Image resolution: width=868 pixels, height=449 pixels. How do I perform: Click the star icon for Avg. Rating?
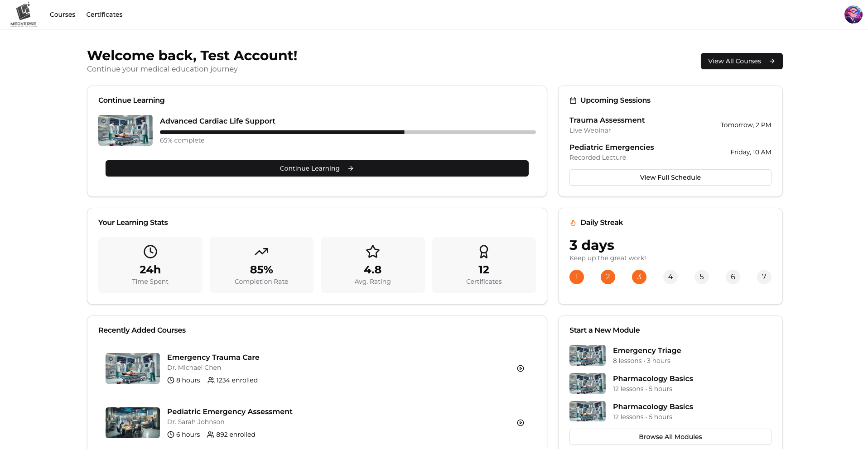(372, 252)
